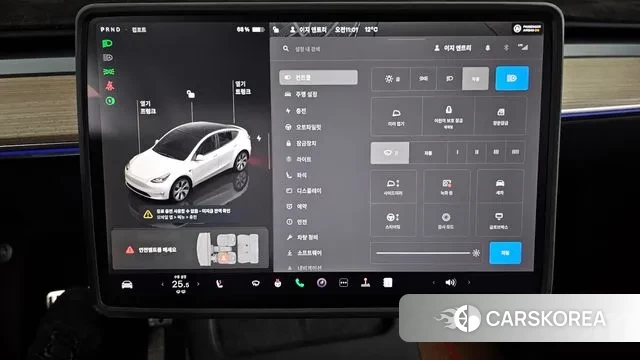The width and height of the screenshot is (640, 360).
Task: Tap the lock icon in top status bar
Action: (x=276, y=29)
